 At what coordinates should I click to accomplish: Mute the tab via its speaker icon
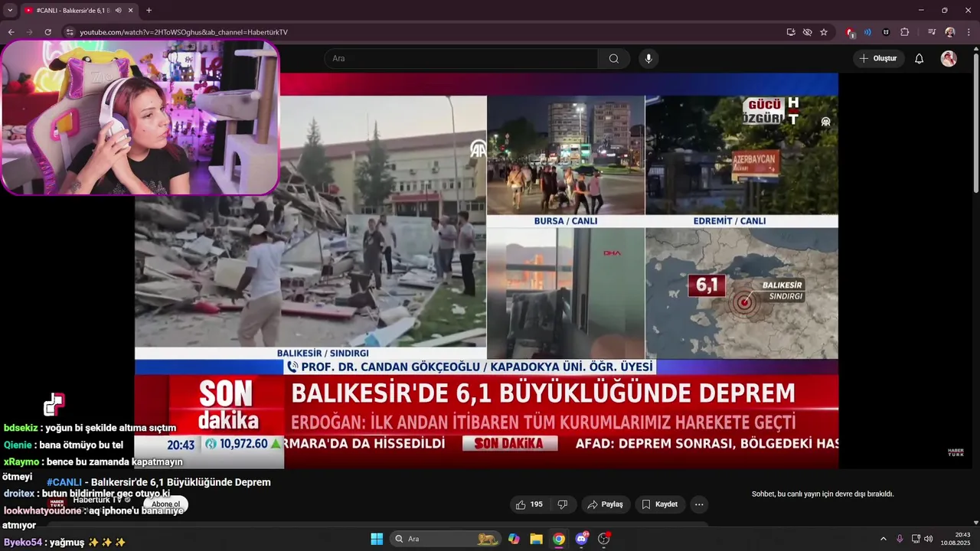(x=118, y=11)
